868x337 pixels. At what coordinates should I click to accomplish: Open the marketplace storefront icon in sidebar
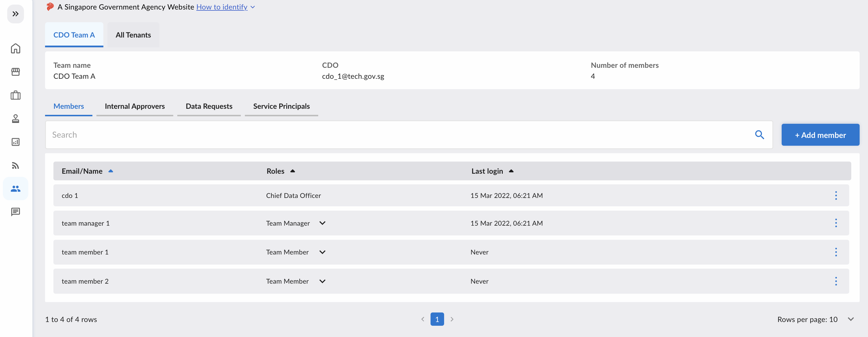pyautogui.click(x=16, y=72)
